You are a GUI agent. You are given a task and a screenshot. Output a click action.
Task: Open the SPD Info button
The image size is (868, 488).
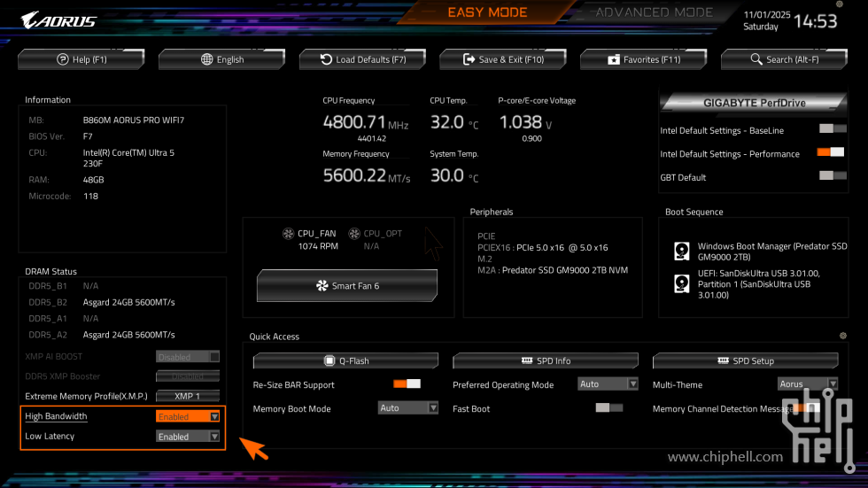point(546,361)
